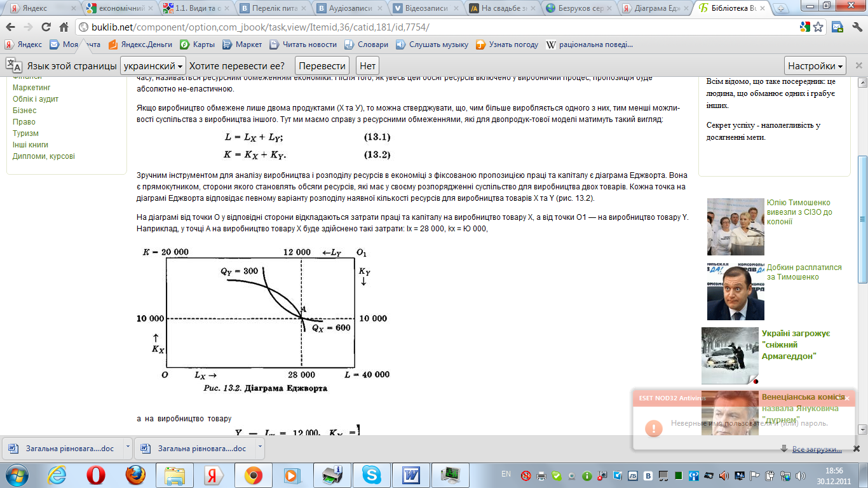This screenshot has height=488, width=868.
Task: Open the Chrome wrench settings menu
Action: click(x=857, y=27)
